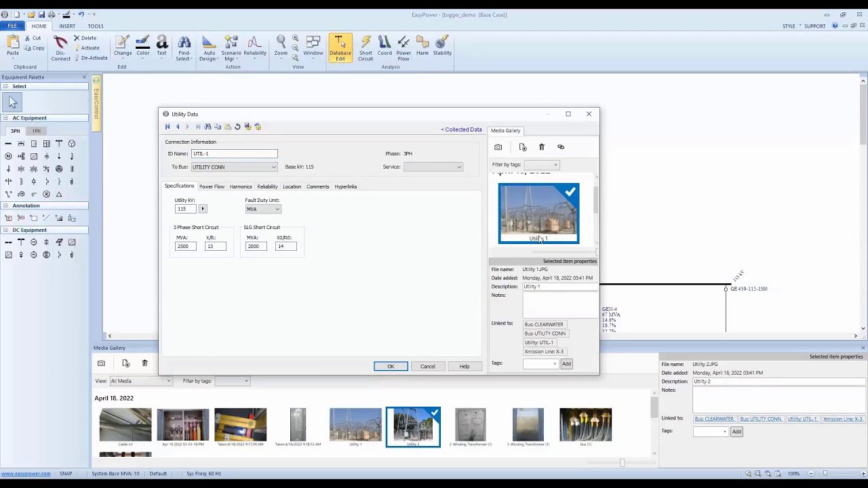Screen dimensions: 868x488
Task: Click camera icon in bottom Media Gallery panel
Action: pyautogui.click(x=101, y=363)
